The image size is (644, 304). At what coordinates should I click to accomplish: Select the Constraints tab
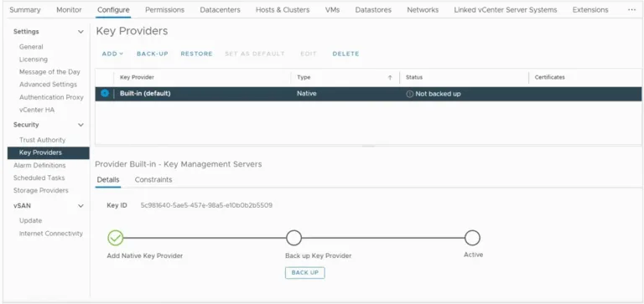153,180
